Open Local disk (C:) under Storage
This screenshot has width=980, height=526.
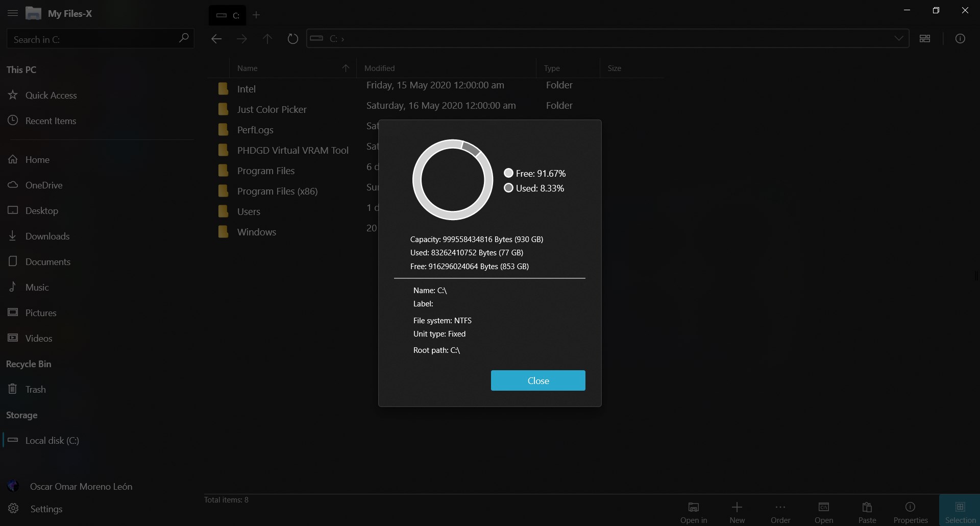tap(52, 441)
